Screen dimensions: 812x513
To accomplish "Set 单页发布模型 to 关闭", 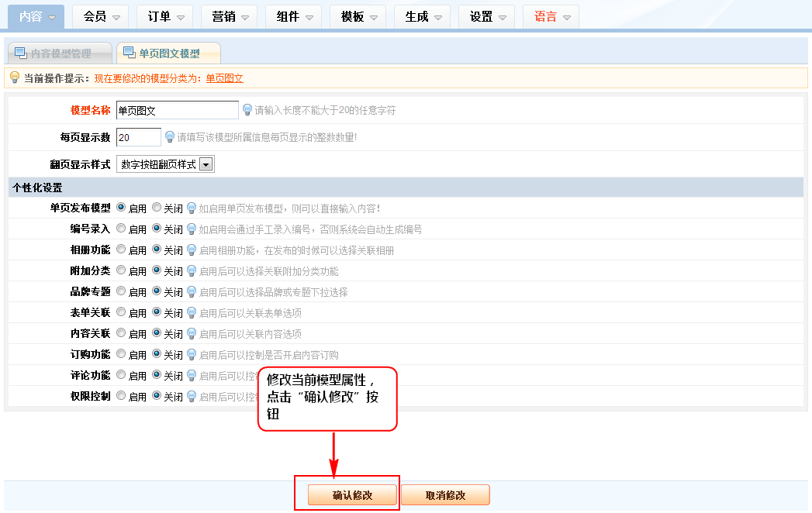I will tap(157, 208).
